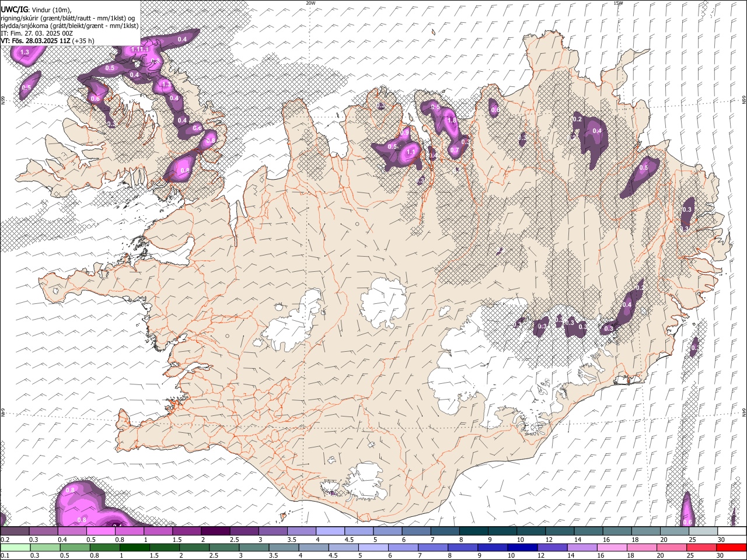Select top legend swatch between 3.5 and 4
This screenshot has height=560, width=747.
click(x=301, y=531)
